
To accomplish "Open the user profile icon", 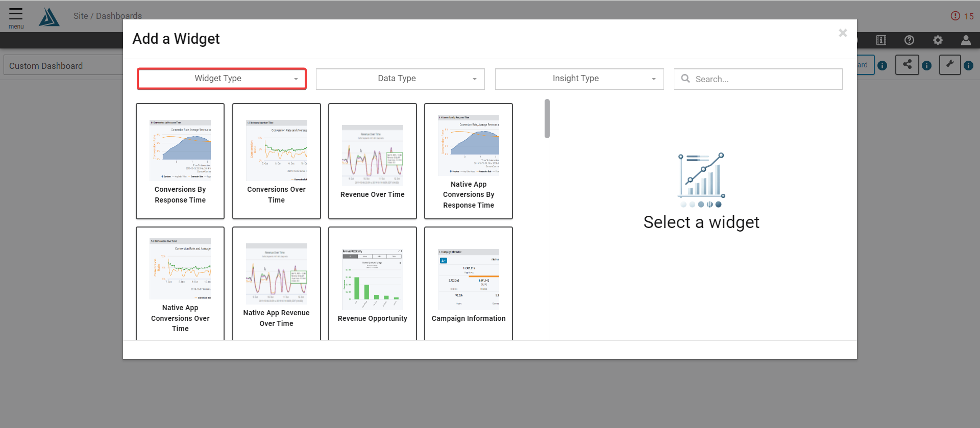I will pos(966,40).
